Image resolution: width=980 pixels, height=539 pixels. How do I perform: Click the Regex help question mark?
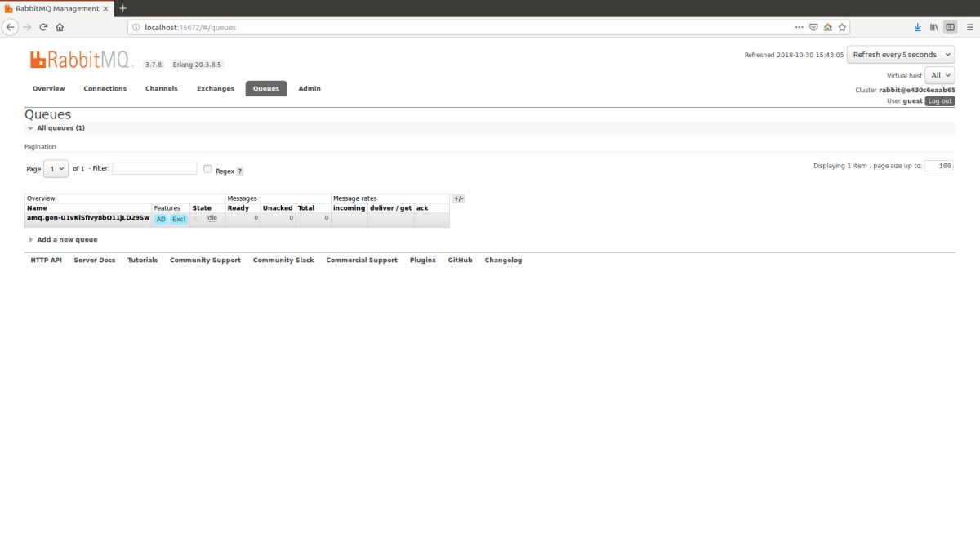coord(240,171)
